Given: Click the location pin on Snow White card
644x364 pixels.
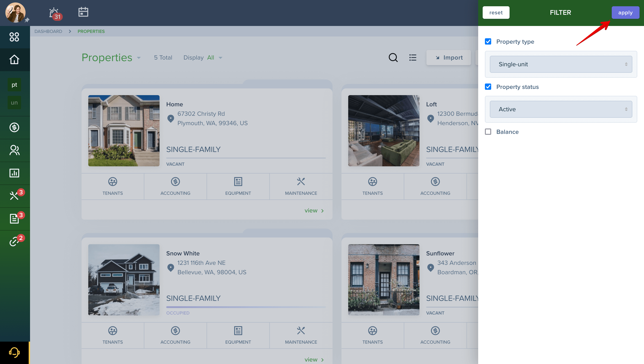Looking at the screenshot, I should 171,268.
